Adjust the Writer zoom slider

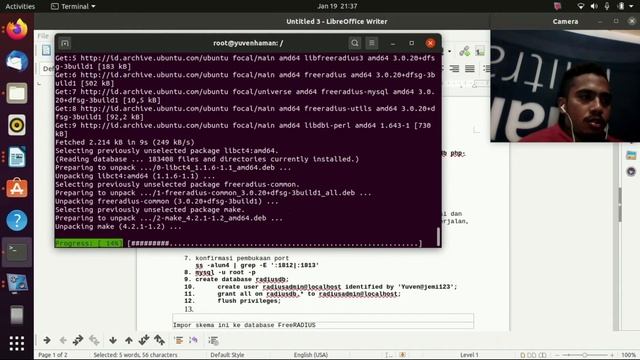click(584, 355)
